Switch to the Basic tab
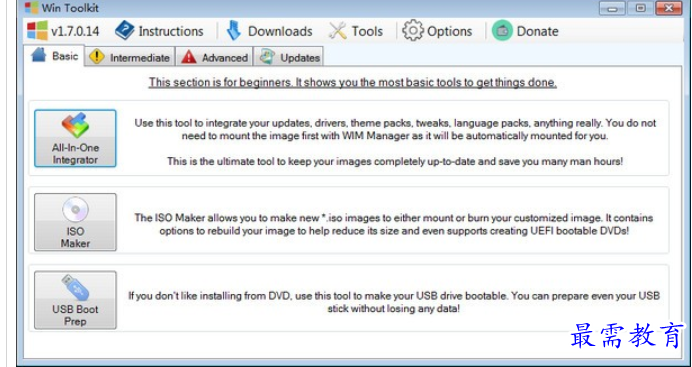The image size is (692, 367). click(54, 56)
